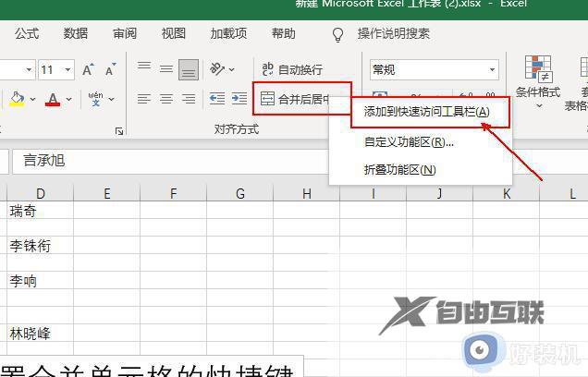Screen dimensions: 588x377
Task: Select column H header
Action: point(307,194)
